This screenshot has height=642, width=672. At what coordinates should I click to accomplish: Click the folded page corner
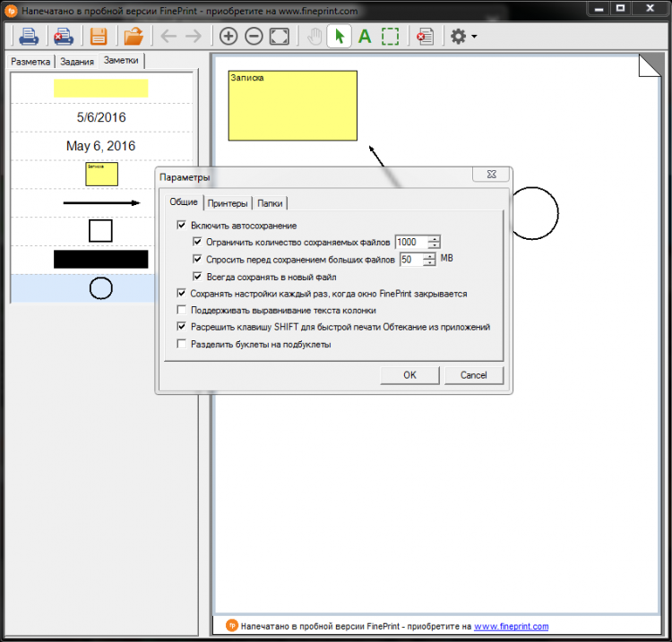coord(650,65)
